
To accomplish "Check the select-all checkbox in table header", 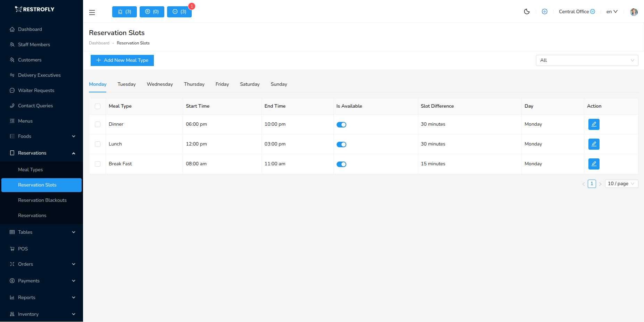I will pos(97,106).
